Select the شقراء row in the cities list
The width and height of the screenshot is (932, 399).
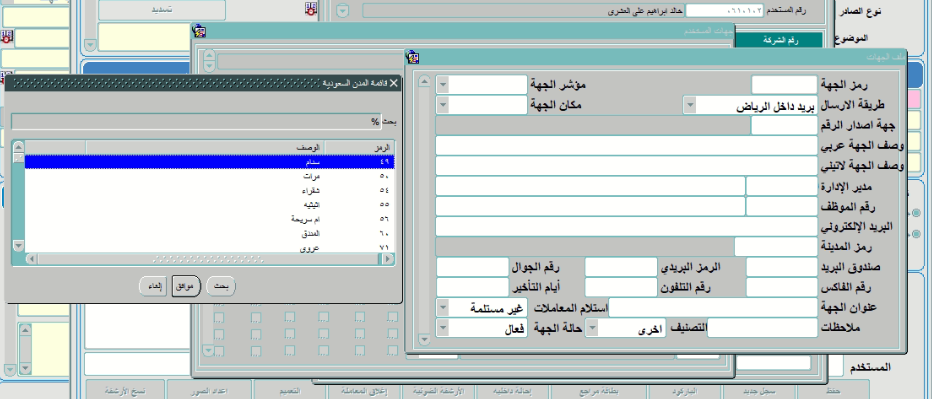[x=209, y=190]
